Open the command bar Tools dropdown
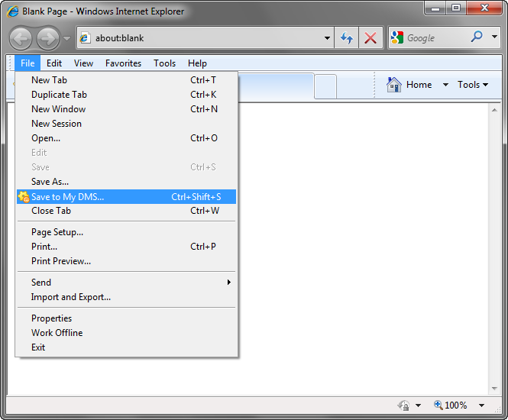The image size is (508, 420). 473,85
